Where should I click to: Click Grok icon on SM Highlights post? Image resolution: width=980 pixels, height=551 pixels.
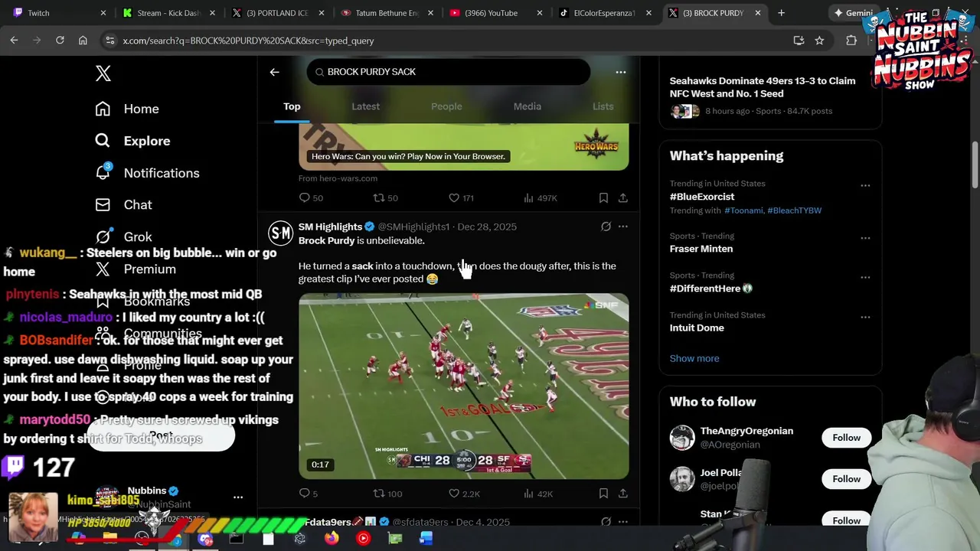pos(606,227)
